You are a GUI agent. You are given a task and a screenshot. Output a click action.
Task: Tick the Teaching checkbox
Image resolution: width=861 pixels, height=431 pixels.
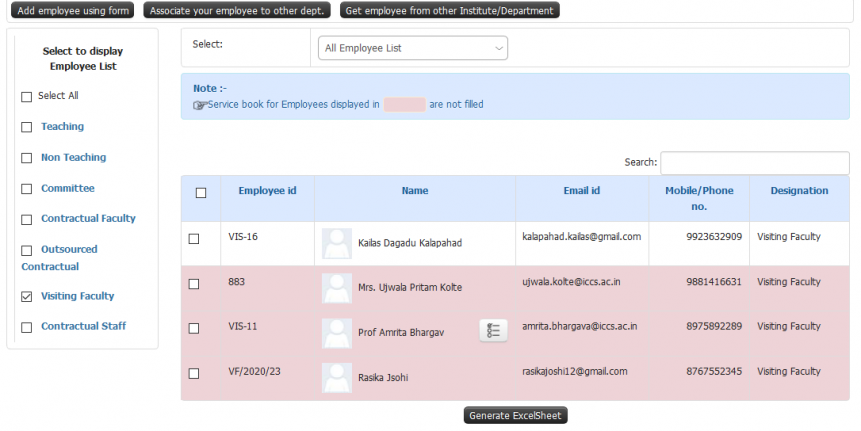coord(26,127)
